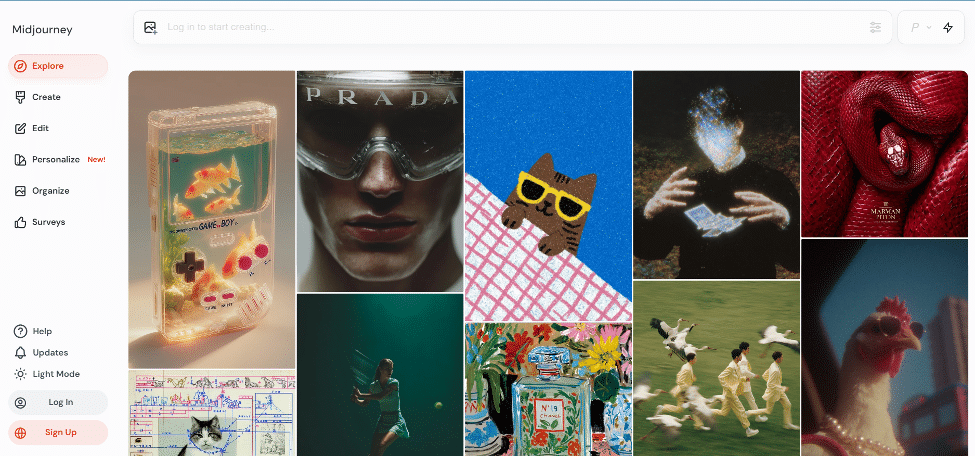This screenshot has height=456, width=977.
Task: Click the Organize image icon
Action: (x=21, y=191)
